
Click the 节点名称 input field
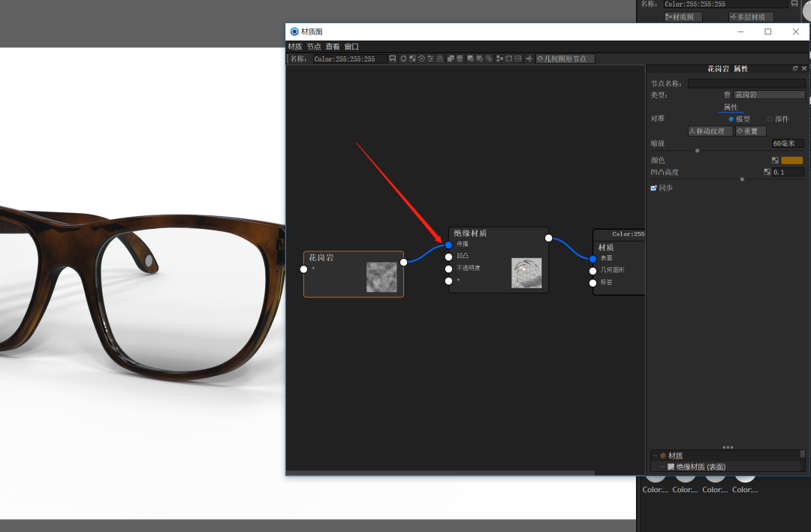pos(746,83)
